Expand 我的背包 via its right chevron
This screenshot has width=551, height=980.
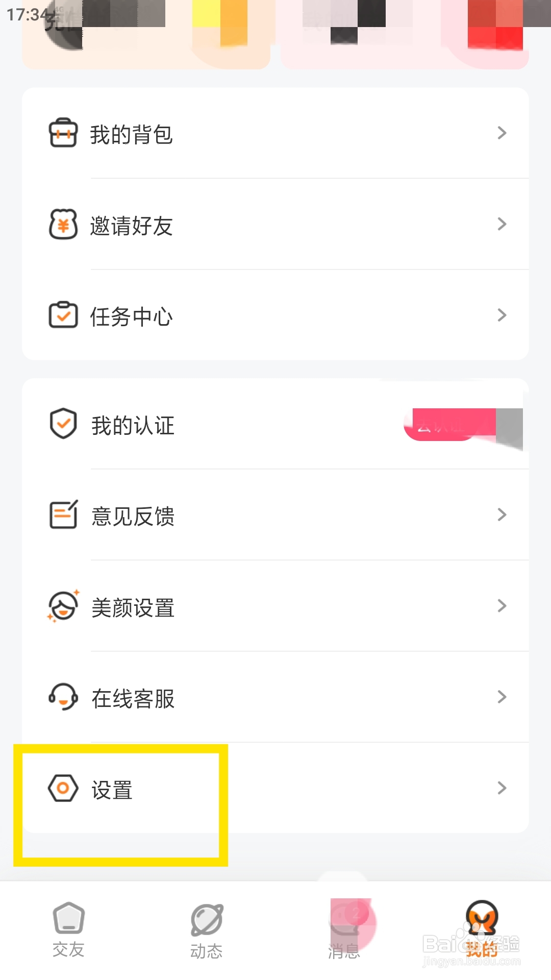(x=502, y=133)
